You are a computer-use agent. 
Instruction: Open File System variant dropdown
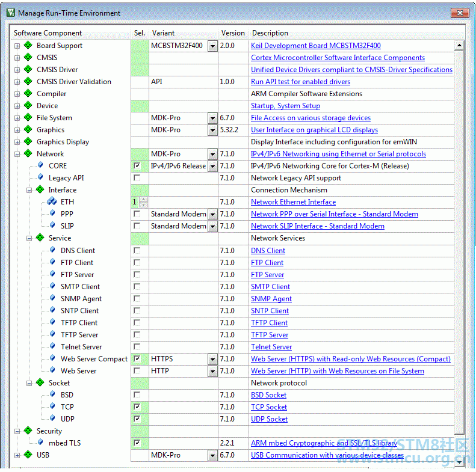point(213,118)
